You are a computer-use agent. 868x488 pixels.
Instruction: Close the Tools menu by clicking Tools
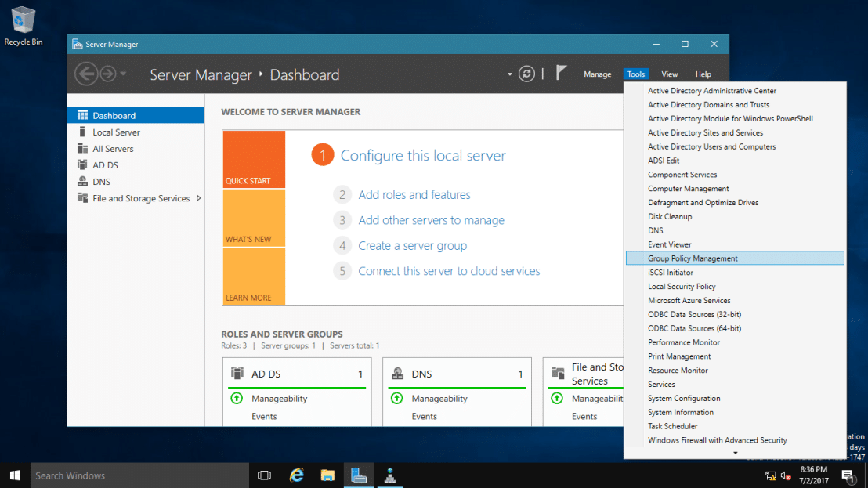pyautogui.click(x=635, y=74)
